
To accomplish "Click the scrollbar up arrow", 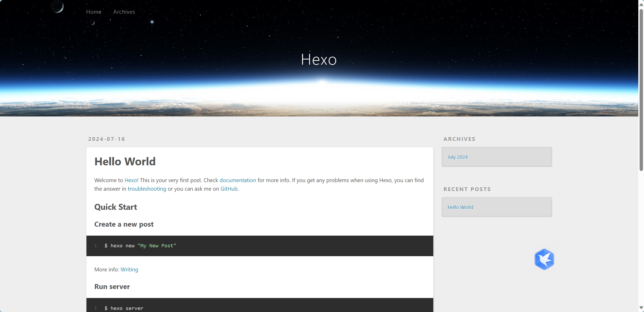I will [641, 4].
